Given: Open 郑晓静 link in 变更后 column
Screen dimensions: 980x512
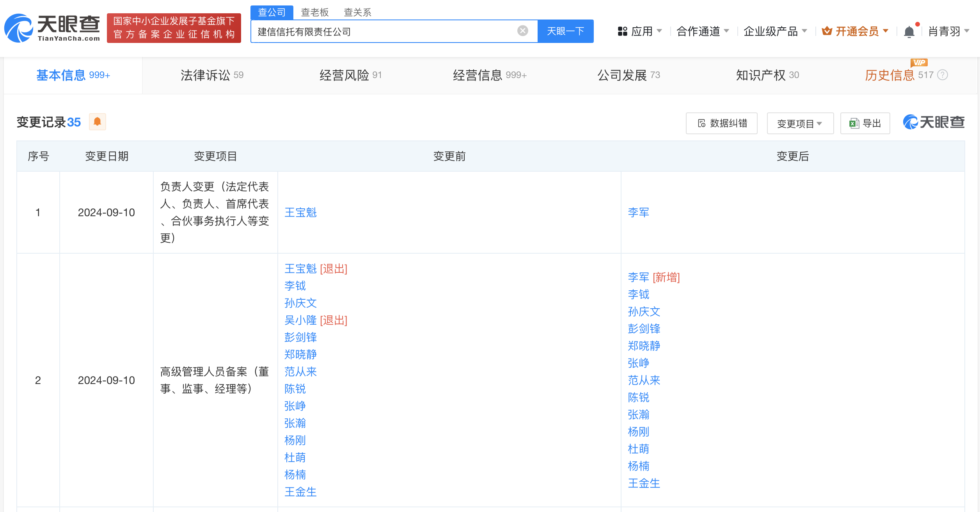Looking at the screenshot, I should (x=644, y=346).
